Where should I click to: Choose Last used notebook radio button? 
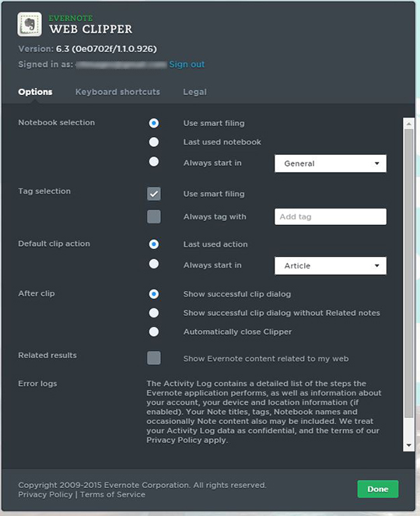(x=153, y=142)
